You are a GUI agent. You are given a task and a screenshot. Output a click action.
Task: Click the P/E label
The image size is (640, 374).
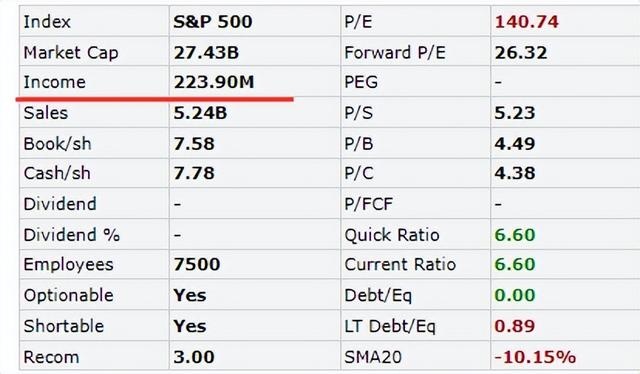tap(358, 21)
